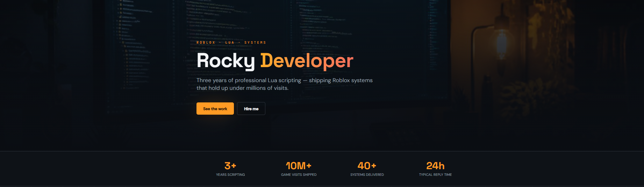Click the YEARS SCRIPTING label
Image resolution: width=644 pixels, height=187 pixels.
[230, 175]
